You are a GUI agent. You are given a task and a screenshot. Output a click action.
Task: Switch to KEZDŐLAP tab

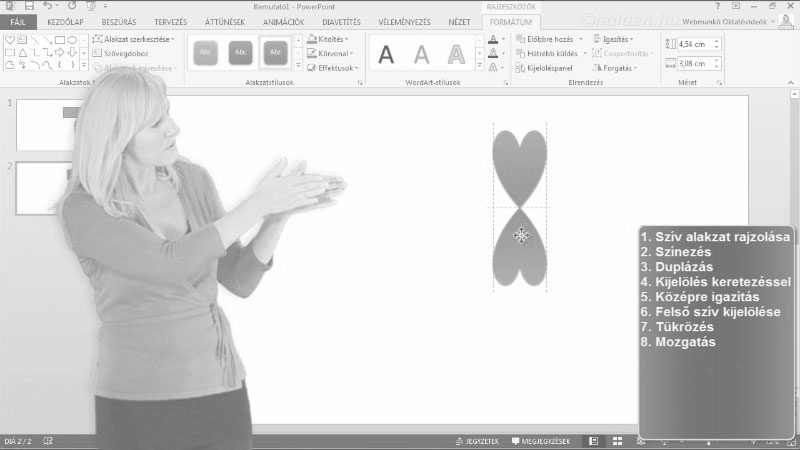coord(65,22)
